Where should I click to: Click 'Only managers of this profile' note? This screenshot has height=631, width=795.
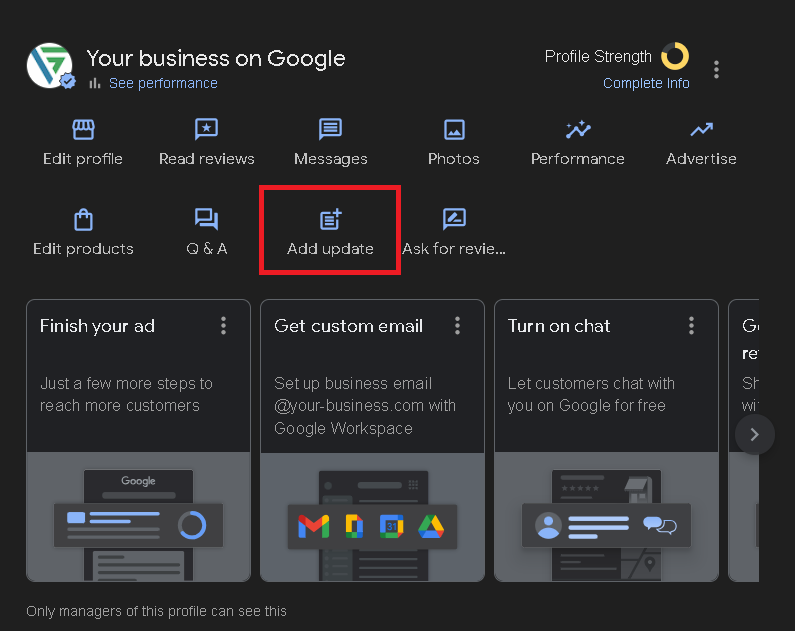pos(156,611)
